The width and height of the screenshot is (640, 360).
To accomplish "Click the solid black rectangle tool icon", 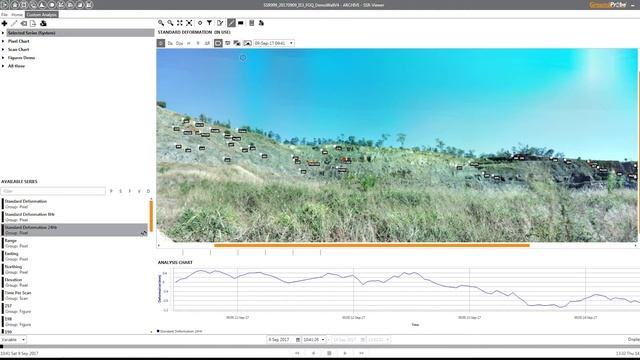I will pos(241,23).
